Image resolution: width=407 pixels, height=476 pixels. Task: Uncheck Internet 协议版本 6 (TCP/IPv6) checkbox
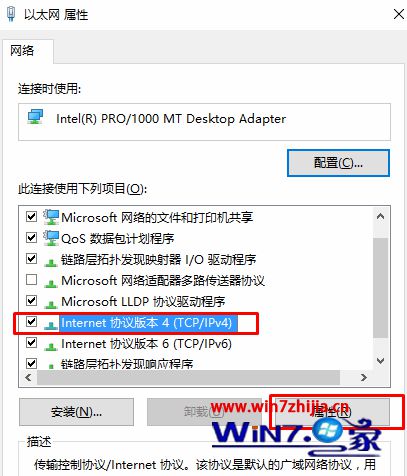pyautogui.click(x=31, y=342)
